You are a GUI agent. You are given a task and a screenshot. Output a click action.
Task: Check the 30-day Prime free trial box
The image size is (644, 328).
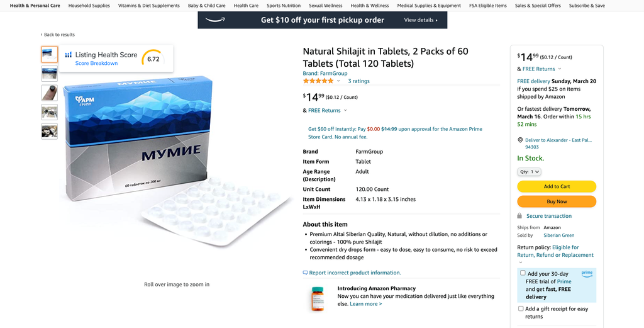(523, 273)
